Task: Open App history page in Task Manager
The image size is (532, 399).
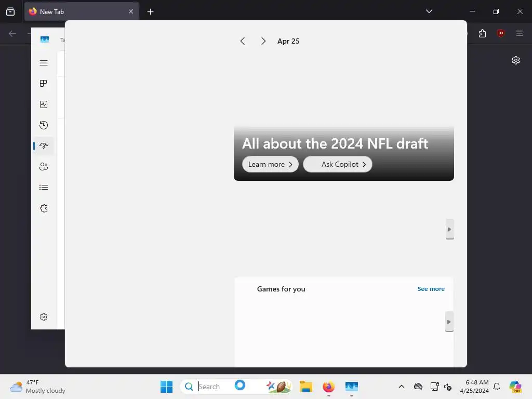Action: point(44,125)
